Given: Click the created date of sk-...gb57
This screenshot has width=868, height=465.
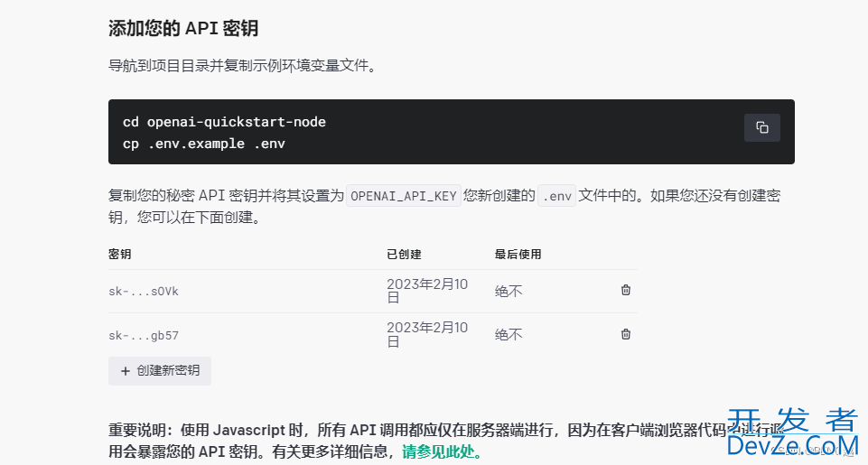Looking at the screenshot, I should (427, 334).
